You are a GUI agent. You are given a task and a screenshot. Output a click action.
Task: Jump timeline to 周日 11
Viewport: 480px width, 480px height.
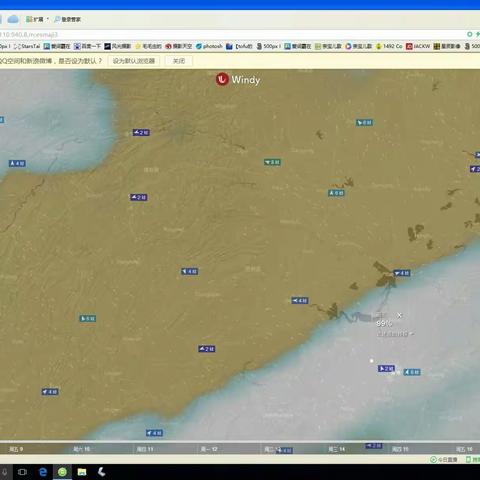pyautogui.click(x=145, y=449)
